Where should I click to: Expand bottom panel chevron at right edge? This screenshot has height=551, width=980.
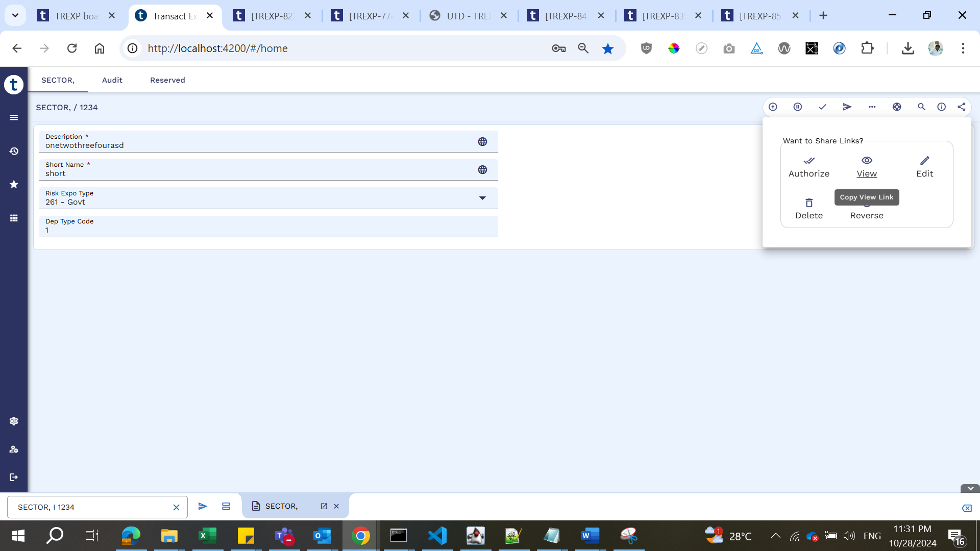tap(970, 488)
